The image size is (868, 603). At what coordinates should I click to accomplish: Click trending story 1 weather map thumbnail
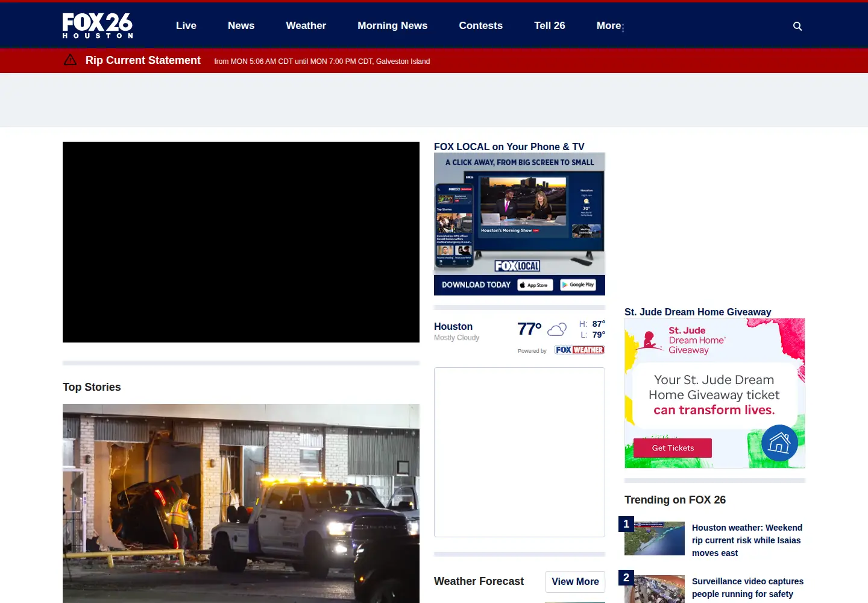(x=655, y=538)
